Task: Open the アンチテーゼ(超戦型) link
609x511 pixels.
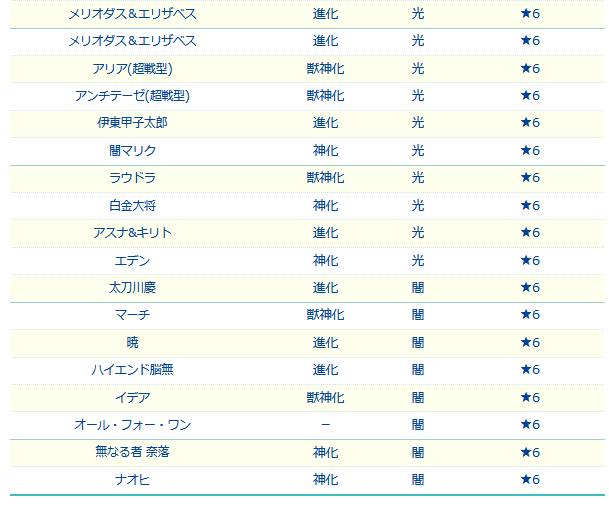Action: [x=132, y=96]
